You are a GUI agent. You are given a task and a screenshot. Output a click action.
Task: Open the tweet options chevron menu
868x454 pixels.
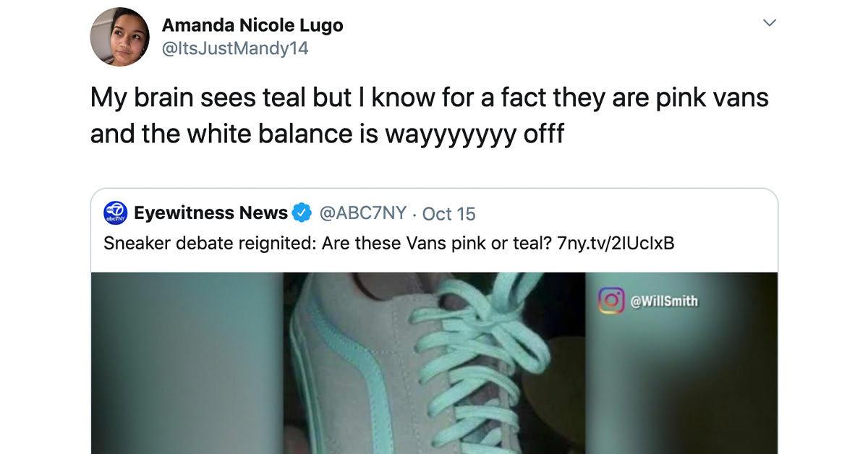click(x=770, y=23)
